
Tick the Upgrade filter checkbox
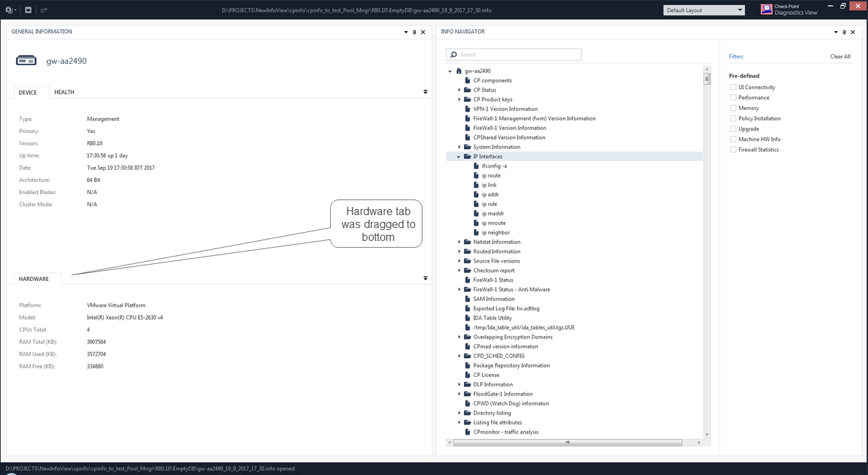coord(733,128)
